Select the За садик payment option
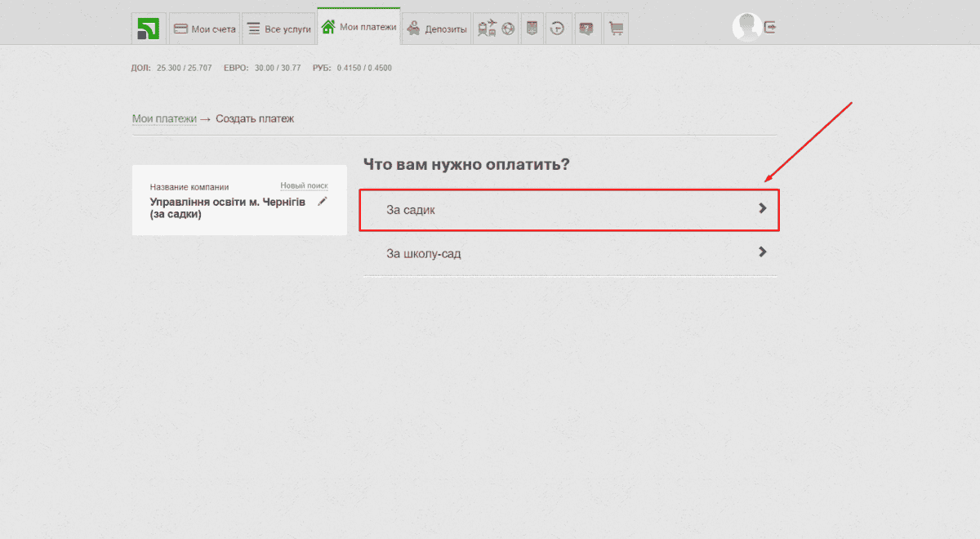The image size is (980, 539). pyautogui.click(x=411, y=210)
